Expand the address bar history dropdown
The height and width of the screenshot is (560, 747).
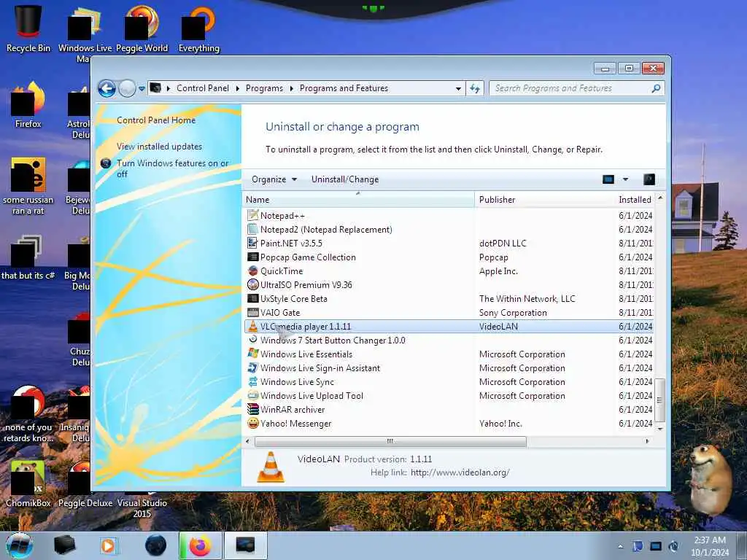point(458,88)
